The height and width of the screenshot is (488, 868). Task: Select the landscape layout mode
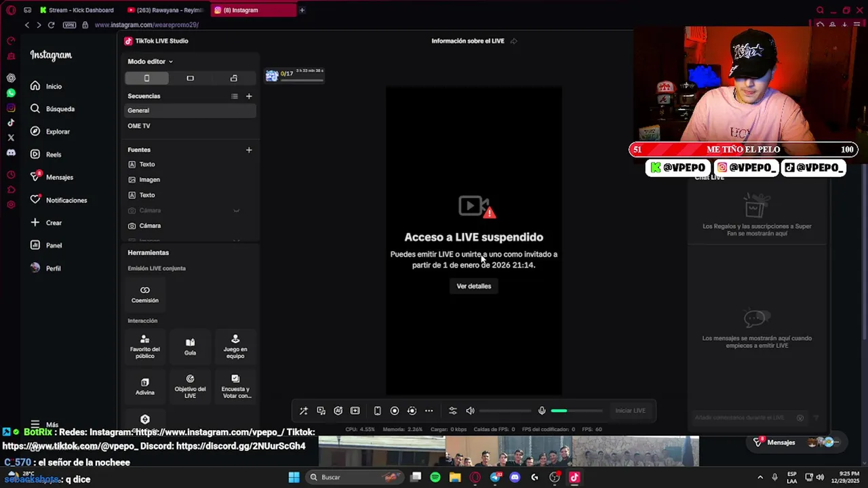[190, 79]
